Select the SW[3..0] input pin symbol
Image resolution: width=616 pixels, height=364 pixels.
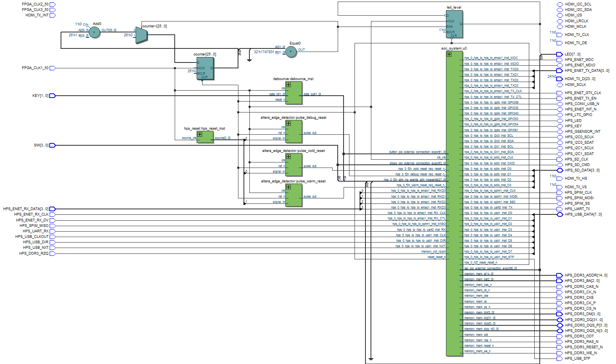[x=52, y=145]
